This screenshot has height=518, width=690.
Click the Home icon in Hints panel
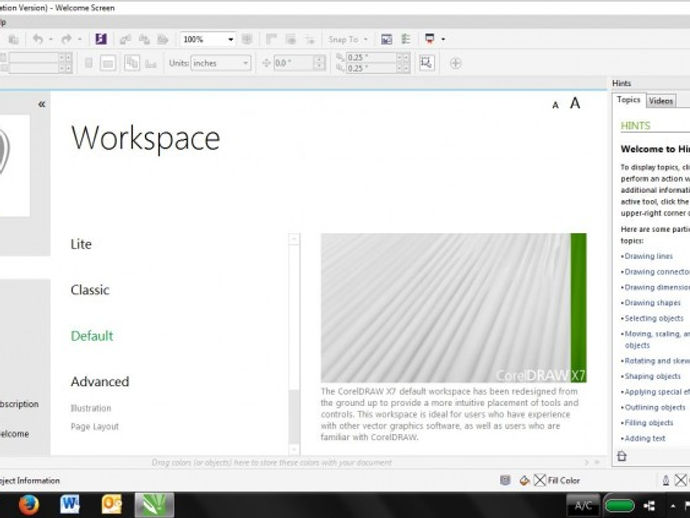point(621,456)
